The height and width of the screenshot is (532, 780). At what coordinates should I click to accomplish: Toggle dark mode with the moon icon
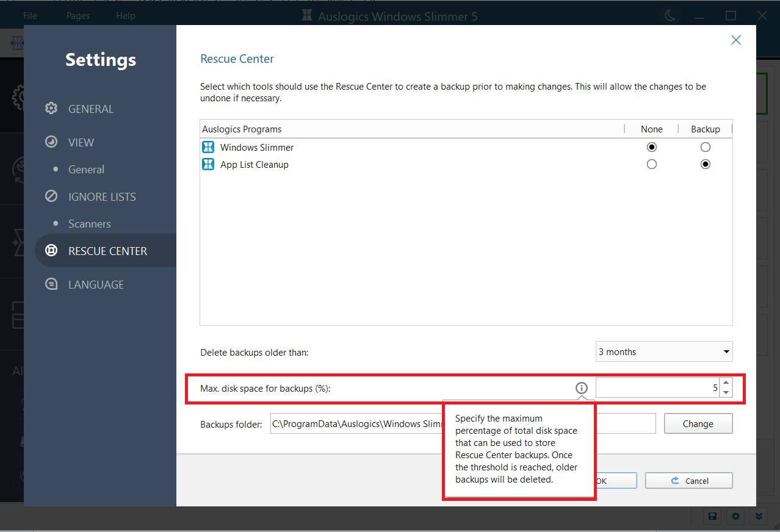coord(670,16)
